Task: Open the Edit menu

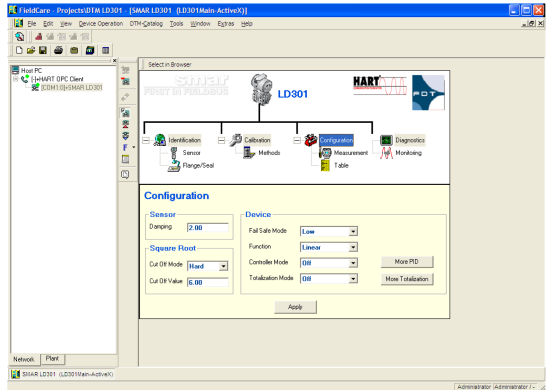Action: (48, 23)
